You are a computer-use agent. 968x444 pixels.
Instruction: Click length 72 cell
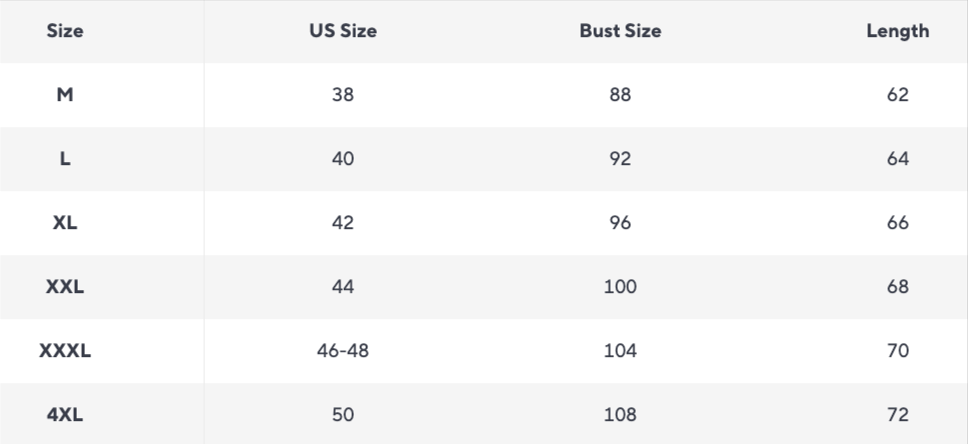898,414
